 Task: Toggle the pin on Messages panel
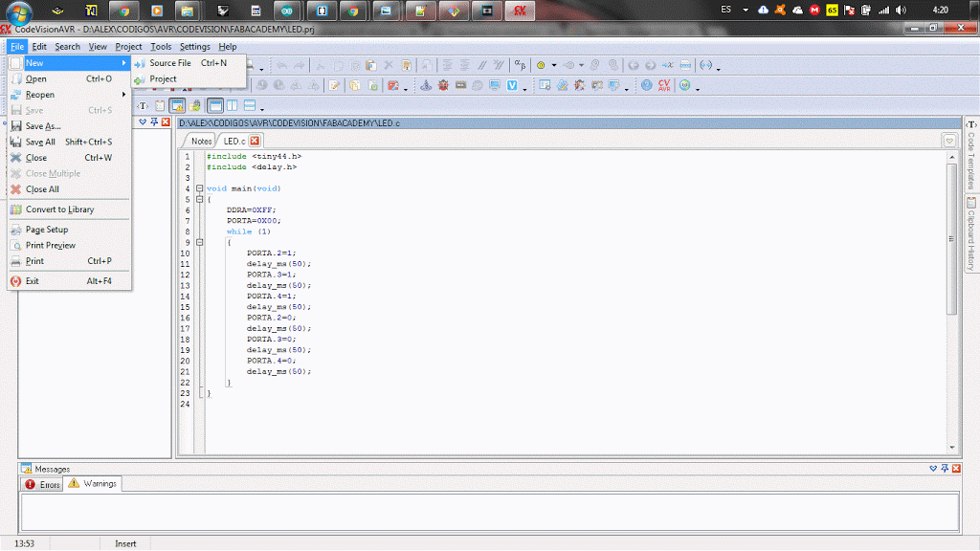point(945,469)
